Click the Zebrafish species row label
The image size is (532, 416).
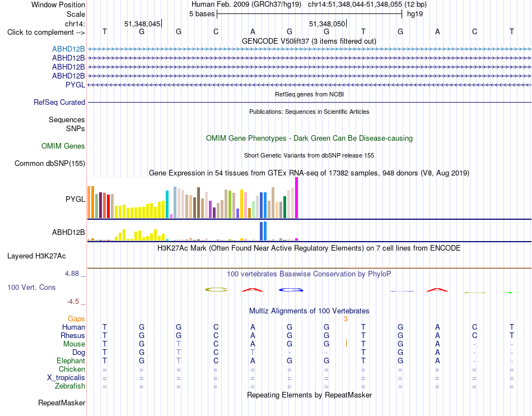click(x=70, y=386)
